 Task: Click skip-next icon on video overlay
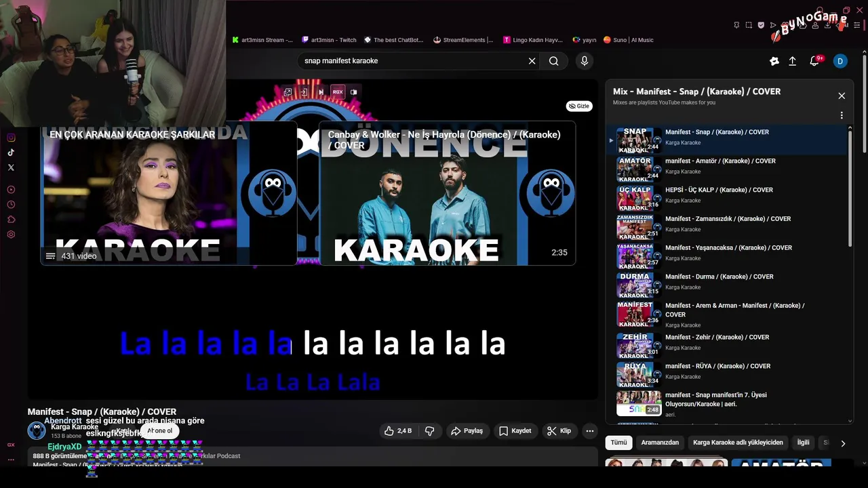[321, 91]
